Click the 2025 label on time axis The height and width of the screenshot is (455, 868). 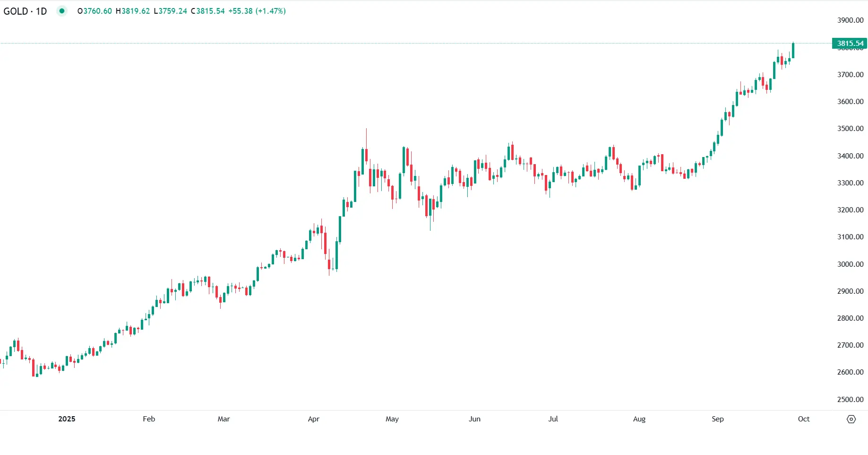[x=67, y=419]
